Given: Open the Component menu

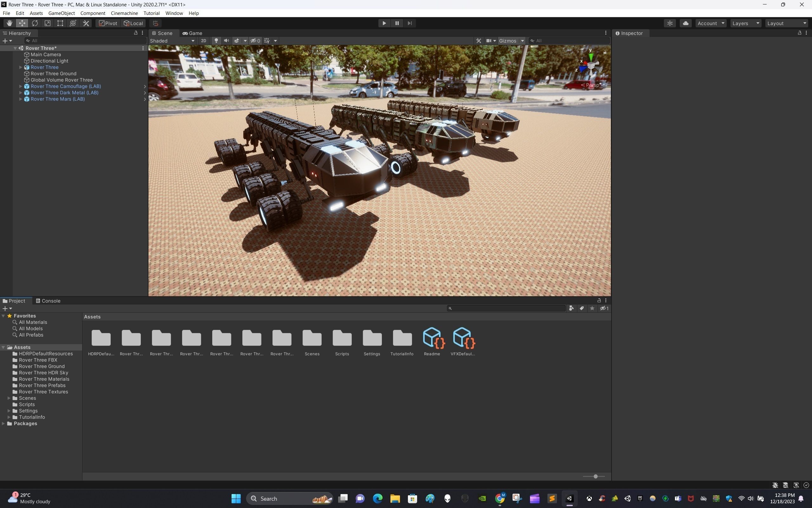Looking at the screenshot, I should (93, 13).
